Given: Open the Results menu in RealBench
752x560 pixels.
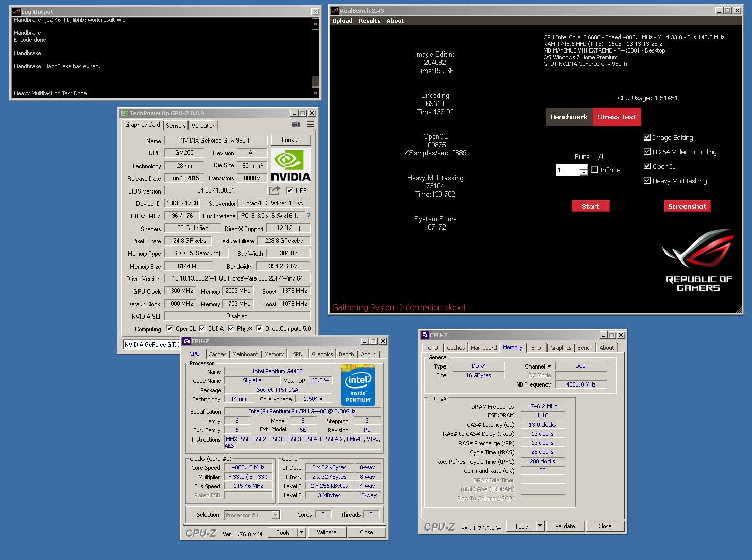Looking at the screenshot, I should (369, 21).
